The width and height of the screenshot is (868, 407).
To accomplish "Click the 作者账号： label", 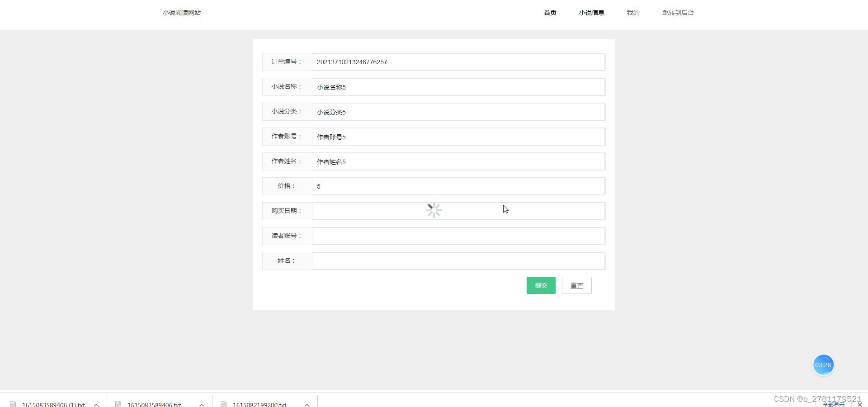I will tap(287, 137).
